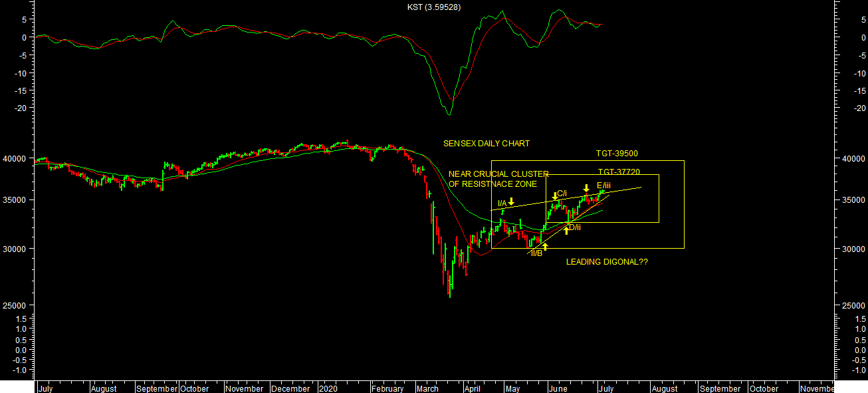Click the up arrow beside the D/ii label
The height and width of the screenshot is (393, 868).
pos(566,230)
